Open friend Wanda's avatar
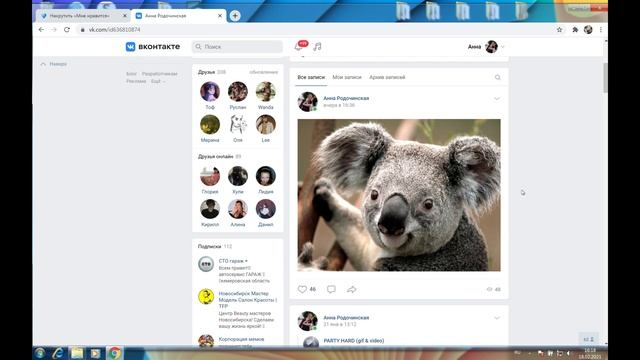 coord(266,91)
